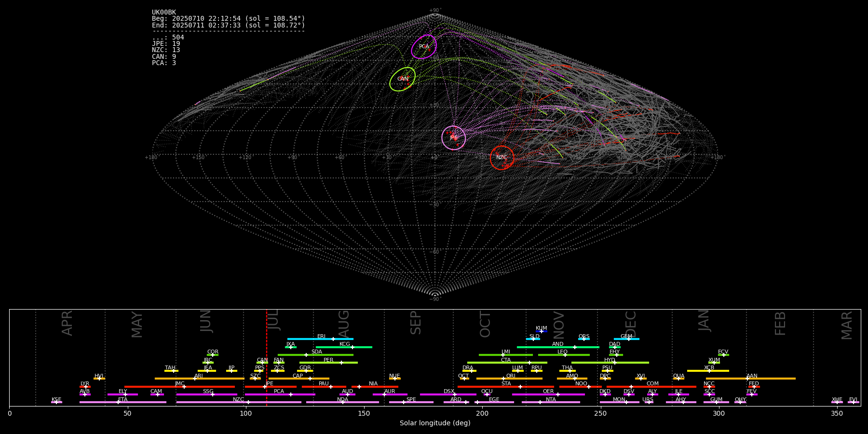Click the +90° label atop the sky map
This screenshot has height=434, width=868.
435,11
